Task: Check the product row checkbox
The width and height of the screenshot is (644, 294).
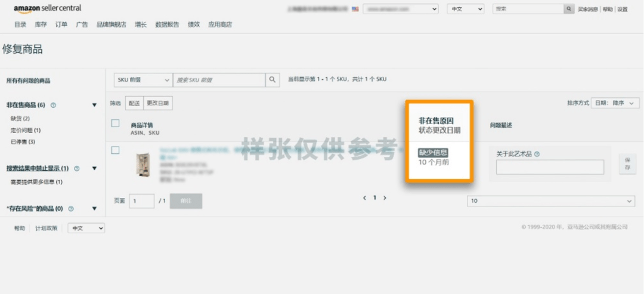Action: pyautogui.click(x=116, y=150)
